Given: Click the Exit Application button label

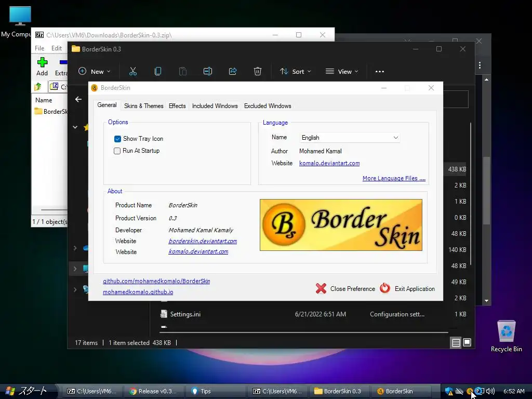Looking at the screenshot, I should point(415,289).
